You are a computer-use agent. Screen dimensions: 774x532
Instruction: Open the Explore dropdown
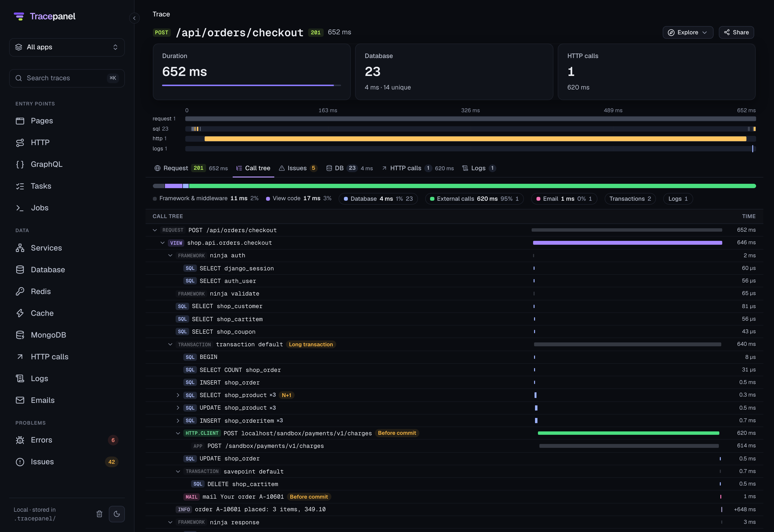point(688,32)
